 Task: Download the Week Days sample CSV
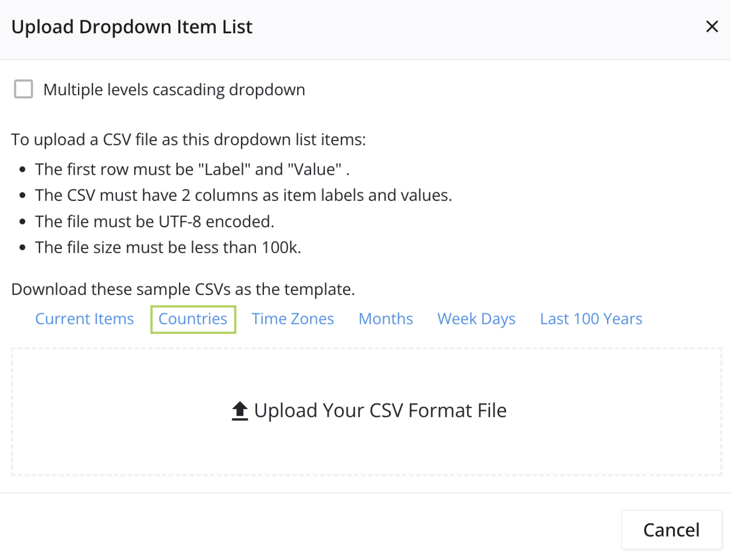pyautogui.click(x=476, y=319)
